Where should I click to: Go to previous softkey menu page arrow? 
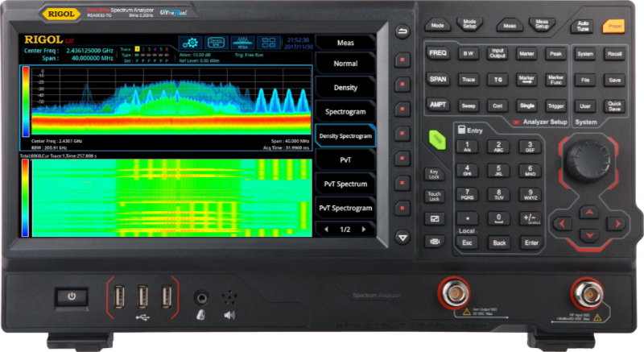pyautogui.click(x=326, y=230)
